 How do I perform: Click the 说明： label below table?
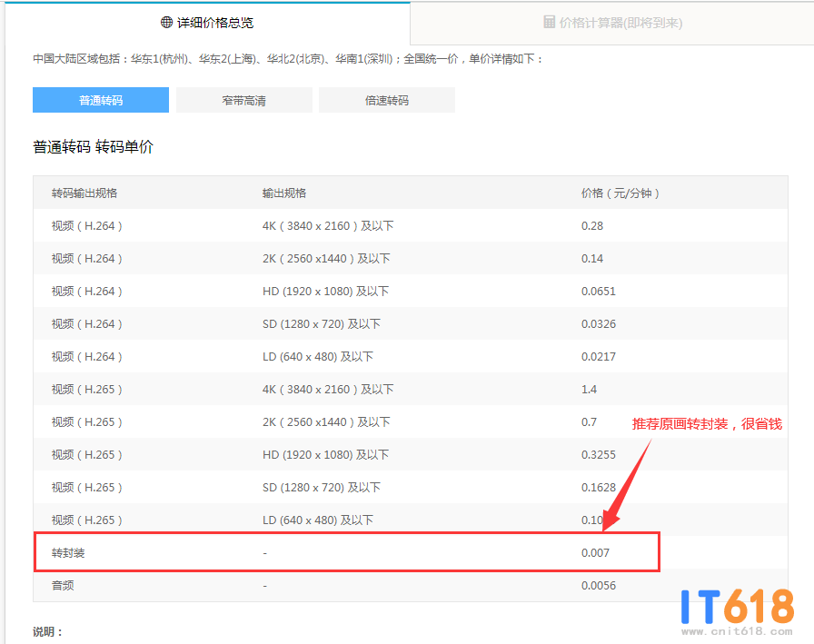48,631
